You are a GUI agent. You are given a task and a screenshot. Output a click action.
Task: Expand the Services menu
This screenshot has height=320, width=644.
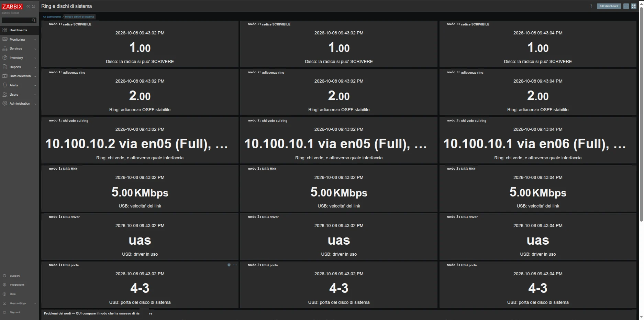pyautogui.click(x=20, y=49)
